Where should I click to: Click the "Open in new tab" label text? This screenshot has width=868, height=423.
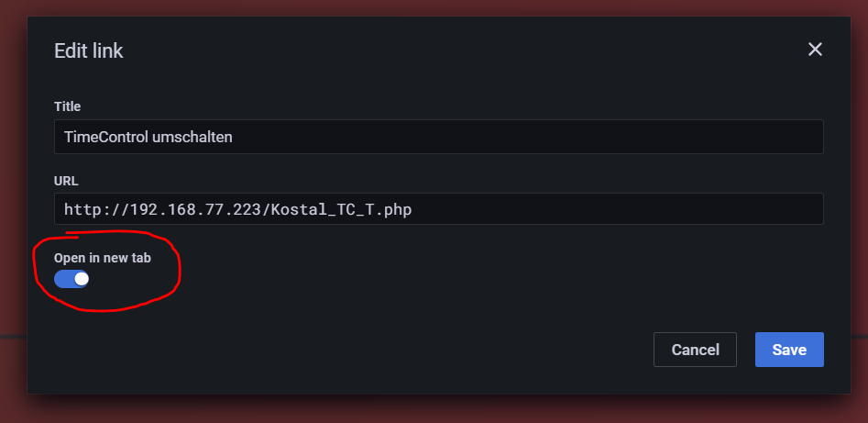(103, 258)
